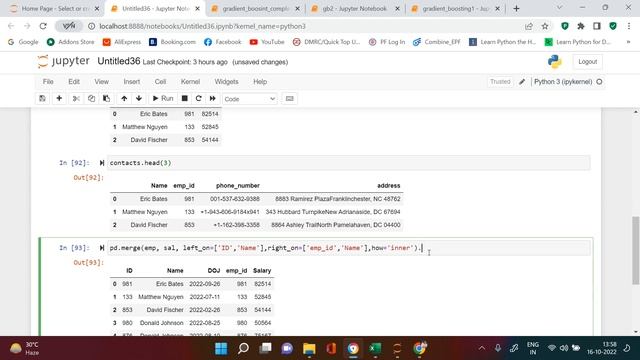This screenshot has width=640, height=360.
Task: Open File Explorer from taskbar
Action: click(309, 348)
